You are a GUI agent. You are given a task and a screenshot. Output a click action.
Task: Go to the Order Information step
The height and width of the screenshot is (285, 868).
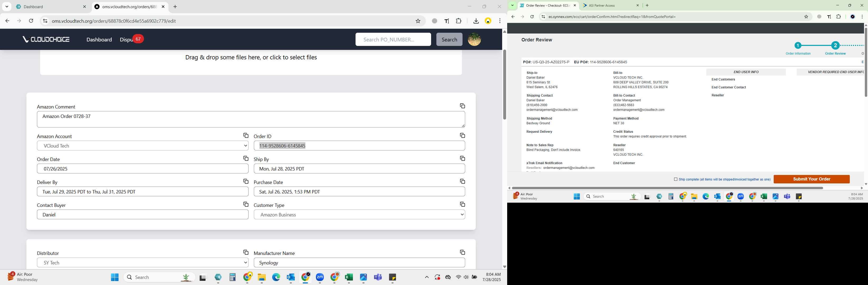(797, 49)
